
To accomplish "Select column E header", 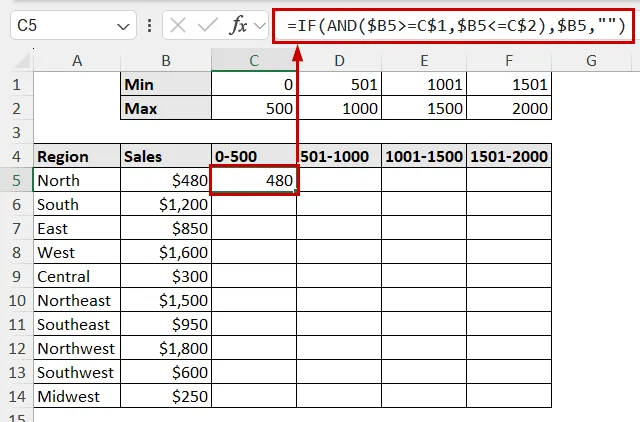I will pyautogui.click(x=424, y=61).
